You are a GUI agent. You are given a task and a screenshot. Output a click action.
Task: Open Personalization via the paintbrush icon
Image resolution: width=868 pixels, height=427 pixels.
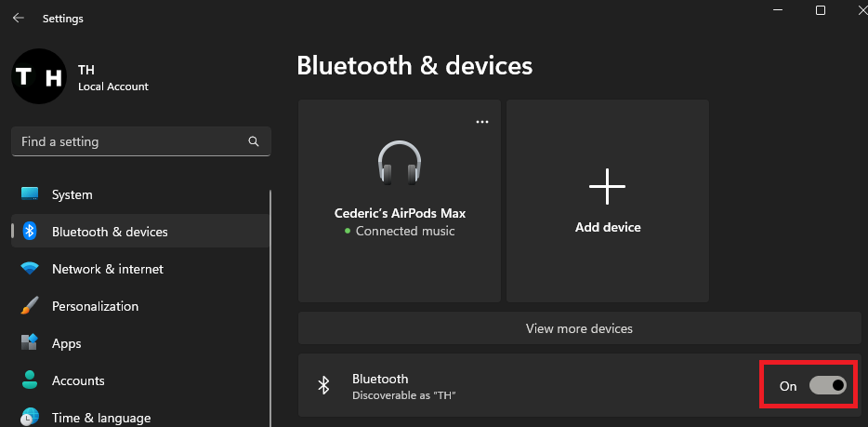click(30, 306)
